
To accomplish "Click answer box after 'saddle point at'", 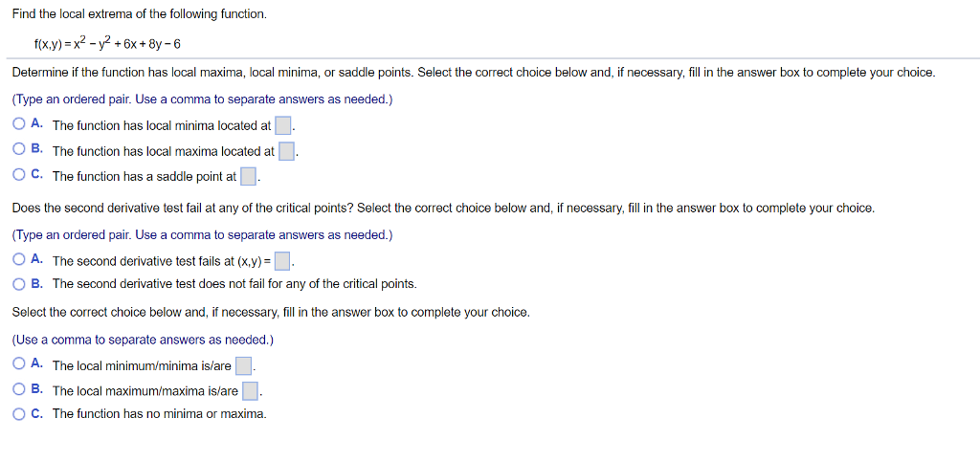I will [248, 177].
